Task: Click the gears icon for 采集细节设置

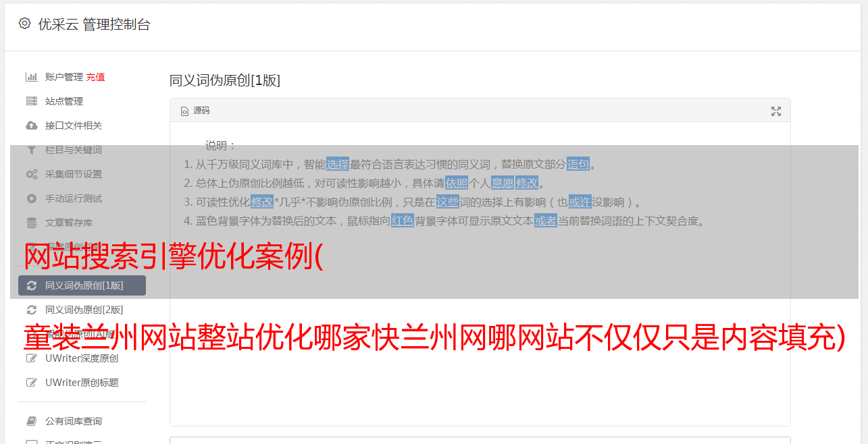Action: pos(31,174)
